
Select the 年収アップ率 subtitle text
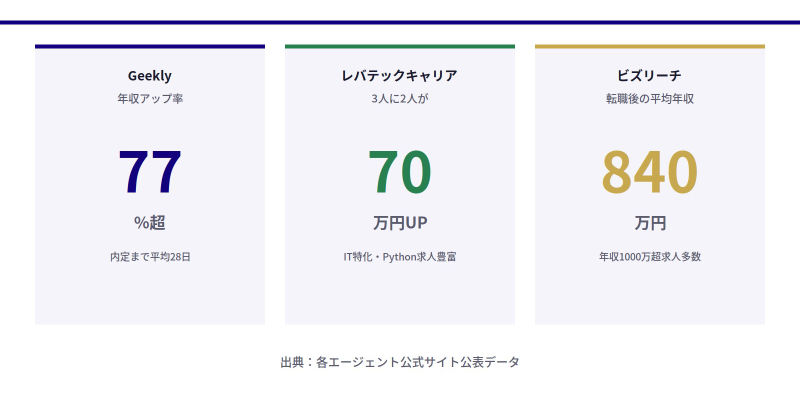click(150, 99)
